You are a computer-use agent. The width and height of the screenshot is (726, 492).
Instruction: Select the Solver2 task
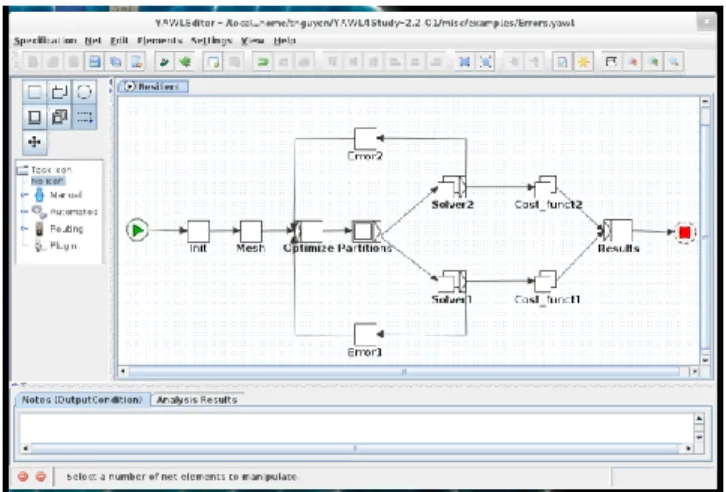(452, 187)
